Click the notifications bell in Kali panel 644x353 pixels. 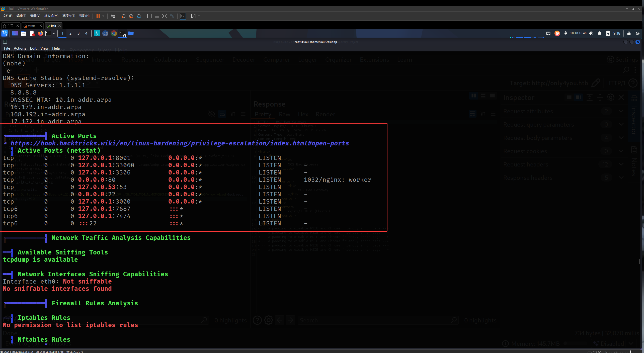click(600, 33)
